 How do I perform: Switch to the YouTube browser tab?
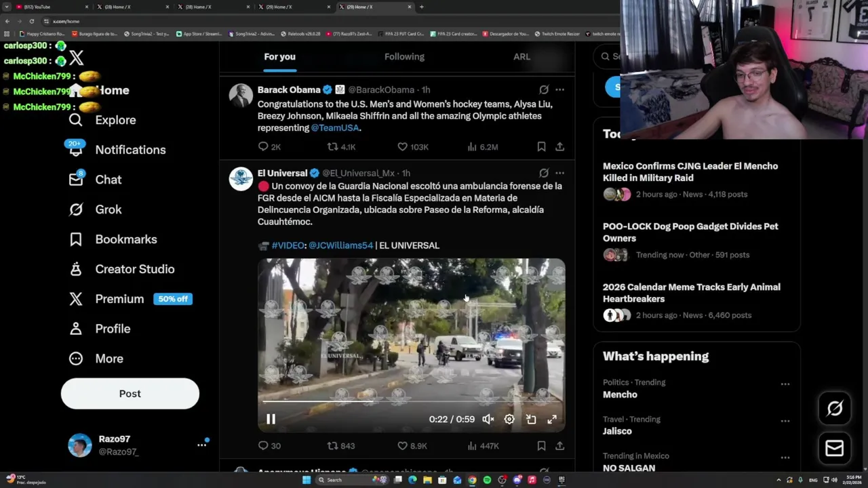tap(52, 7)
